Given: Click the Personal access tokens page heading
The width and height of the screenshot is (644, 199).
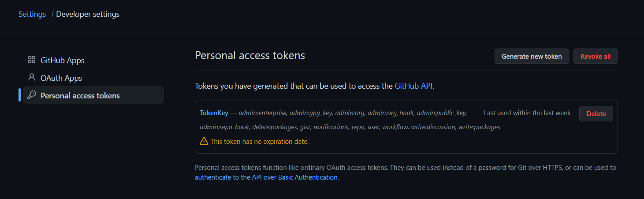Looking at the screenshot, I should pyautogui.click(x=250, y=56).
